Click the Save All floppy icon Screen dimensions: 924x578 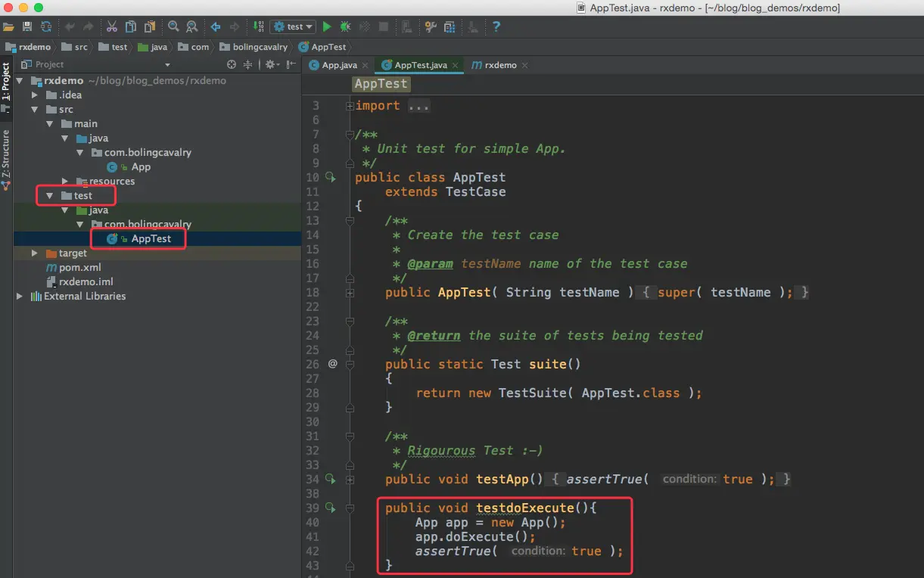27,26
